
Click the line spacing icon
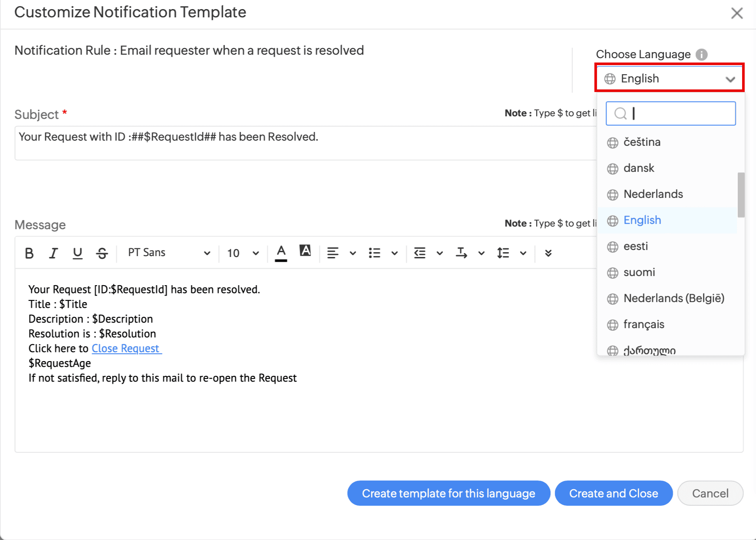tap(503, 253)
